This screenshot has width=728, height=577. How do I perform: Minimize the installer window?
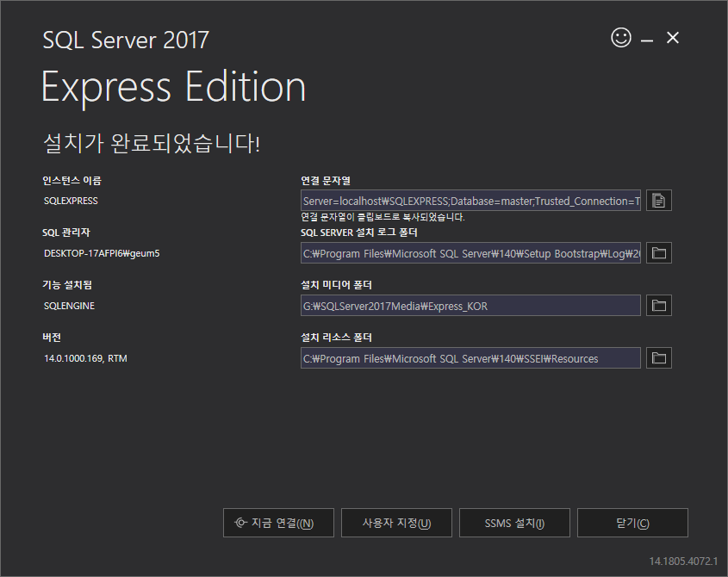[647, 40]
